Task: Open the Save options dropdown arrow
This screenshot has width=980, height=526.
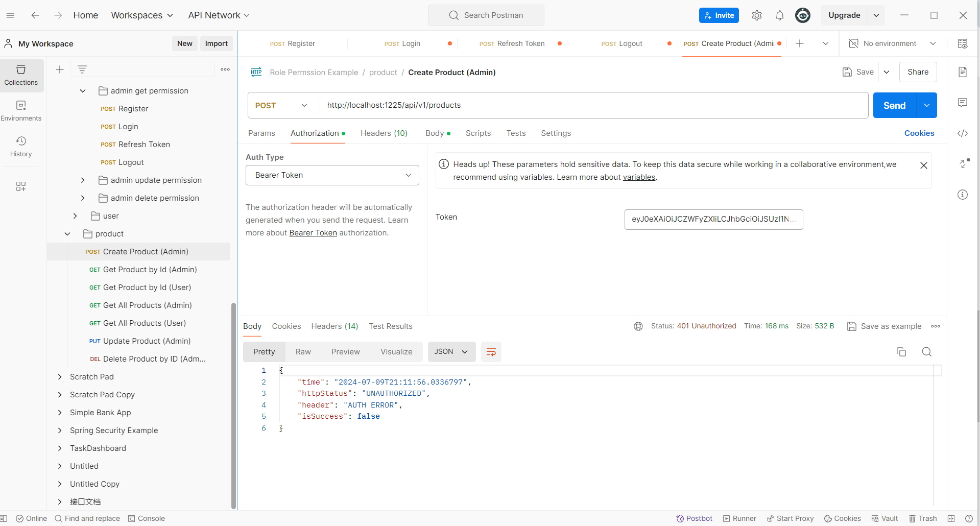Action: 887,72
